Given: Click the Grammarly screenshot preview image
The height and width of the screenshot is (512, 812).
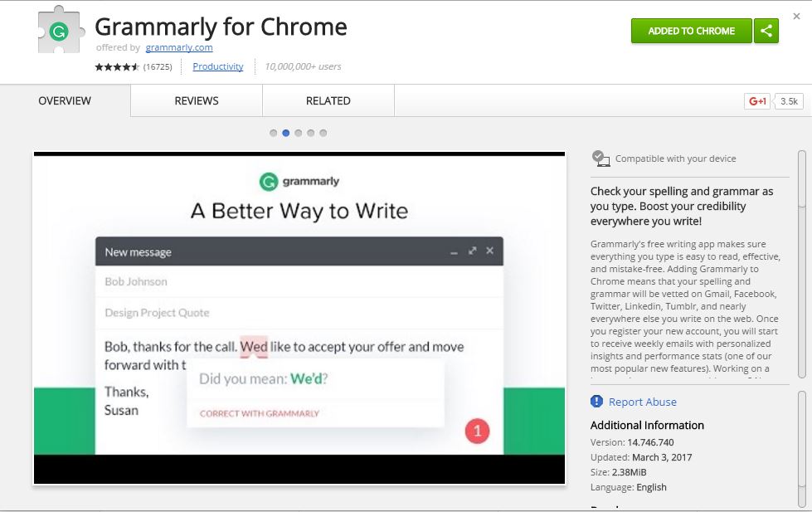Looking at the screenshot, I should [x=299, y=318].
